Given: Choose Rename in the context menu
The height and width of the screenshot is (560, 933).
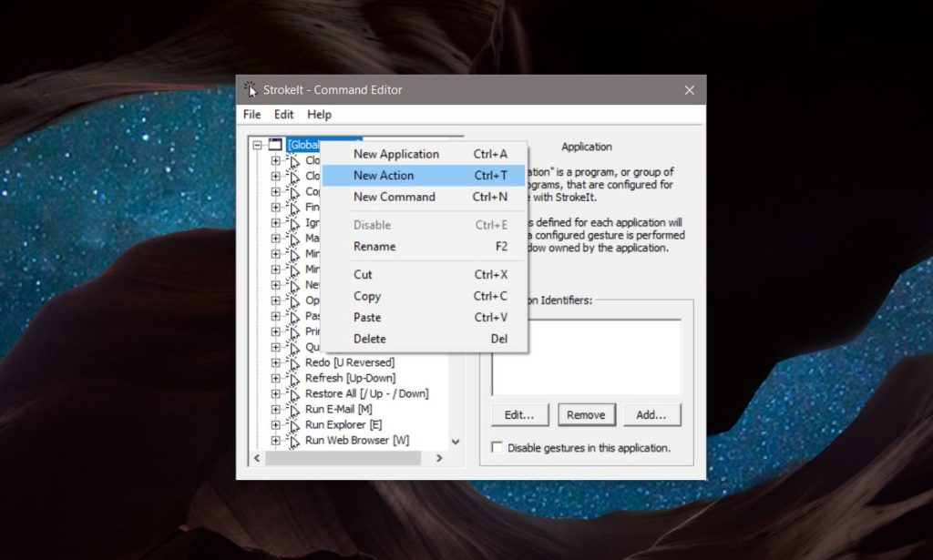Looking at the screenshot, I should (374, 246).
